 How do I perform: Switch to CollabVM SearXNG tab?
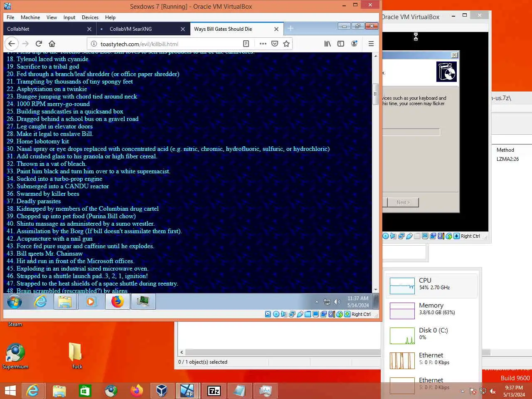(143, 29)
